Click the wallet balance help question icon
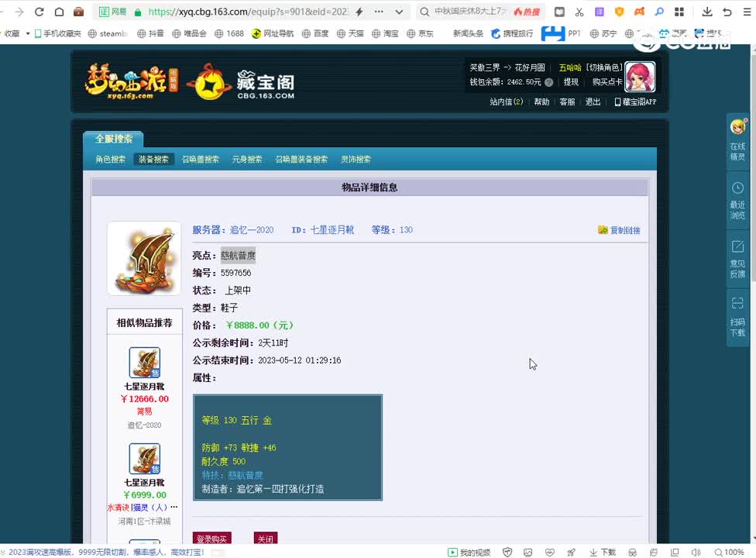This screenshot has height=558, width=756. click(x=548, y=82)
